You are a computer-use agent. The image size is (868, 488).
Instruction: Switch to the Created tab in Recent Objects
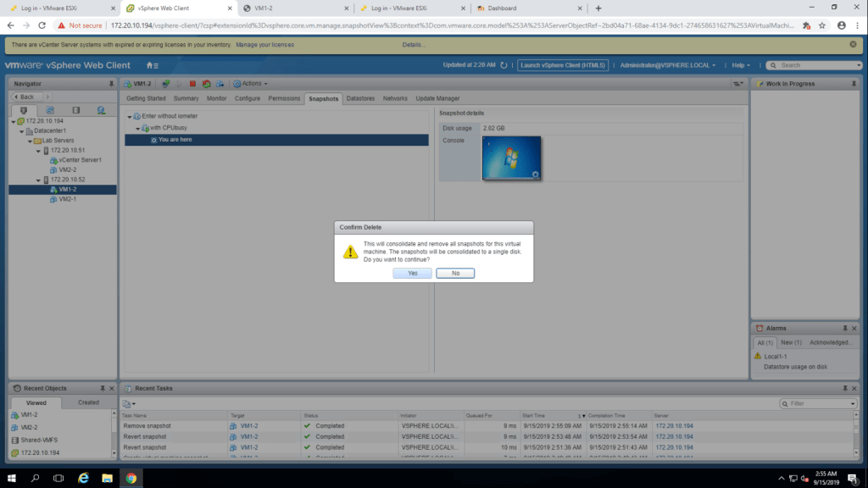88,402
